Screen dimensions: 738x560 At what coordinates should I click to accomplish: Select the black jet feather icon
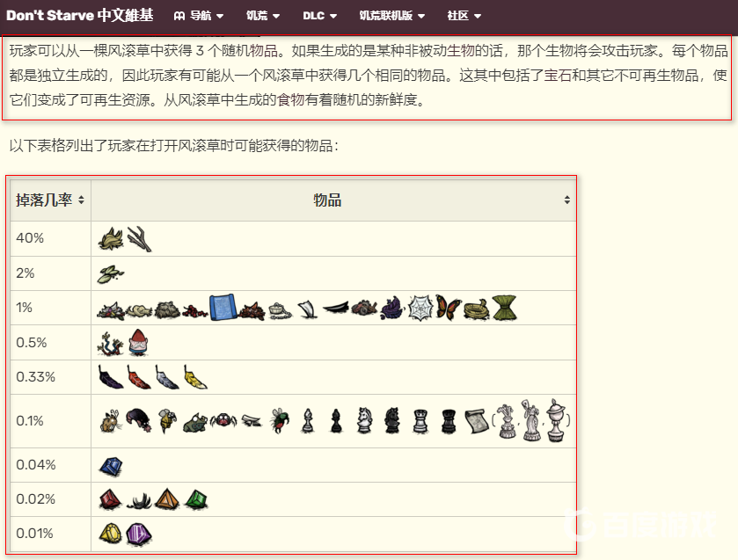point(111,377)
